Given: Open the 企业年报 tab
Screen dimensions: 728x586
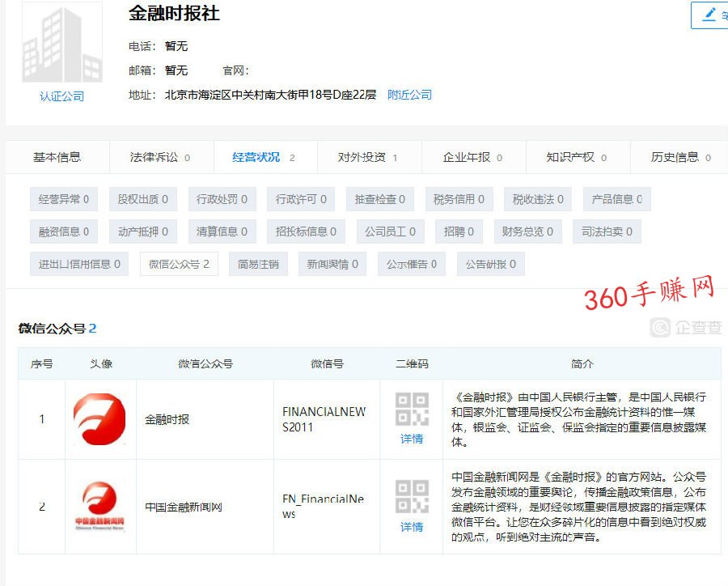Looking at the screenshot, I should click(472, 158).
